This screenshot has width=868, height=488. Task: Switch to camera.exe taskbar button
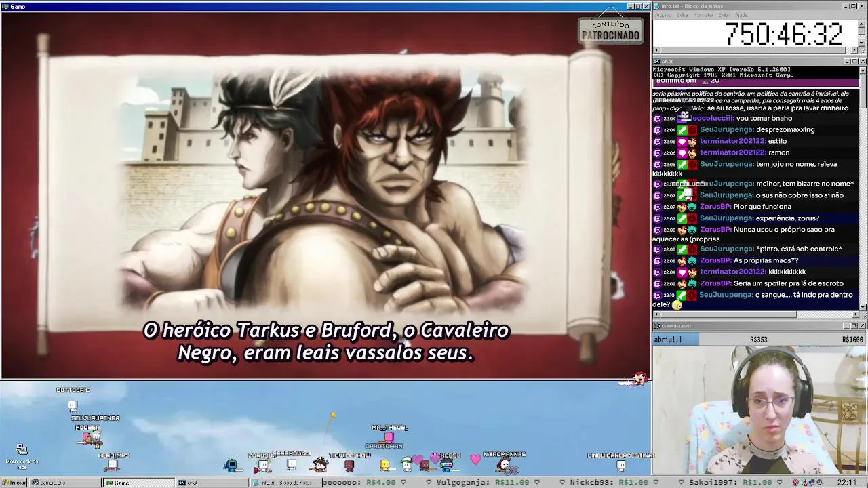click(x=64, y=483)
